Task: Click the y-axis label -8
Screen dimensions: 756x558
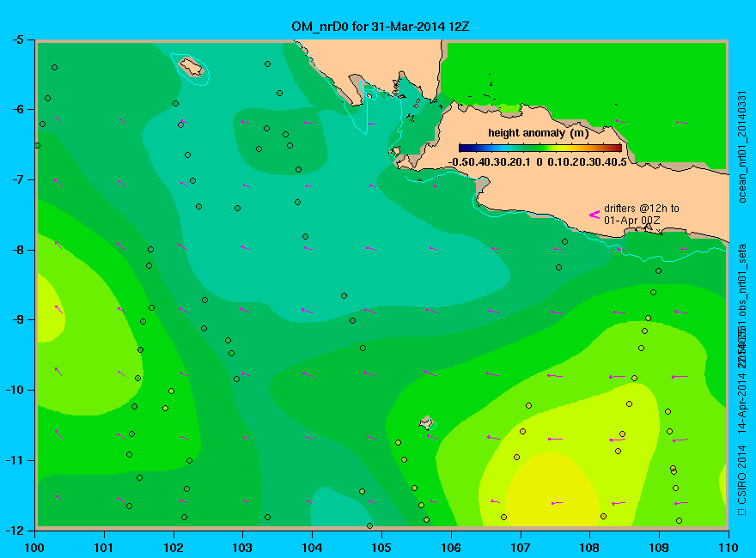Action: (x=17, y=250)
